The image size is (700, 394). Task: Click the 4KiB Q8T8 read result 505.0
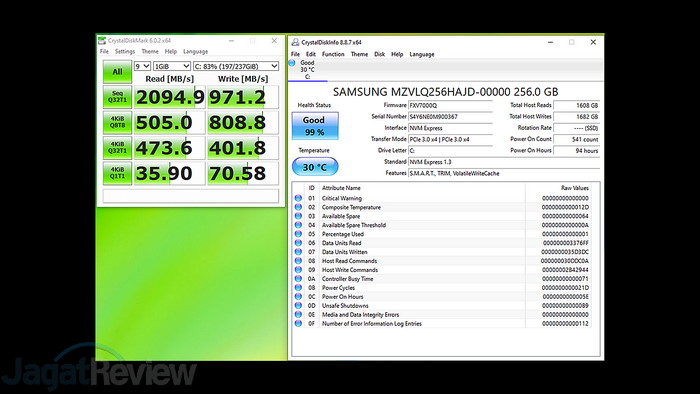[x=170, y=122]
